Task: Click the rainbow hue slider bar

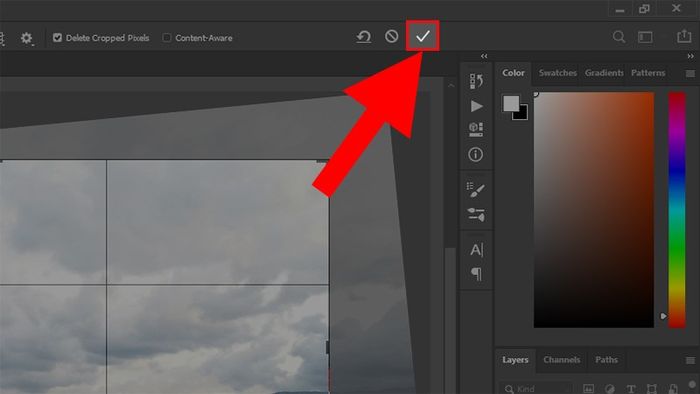Action: pos(677,210)
